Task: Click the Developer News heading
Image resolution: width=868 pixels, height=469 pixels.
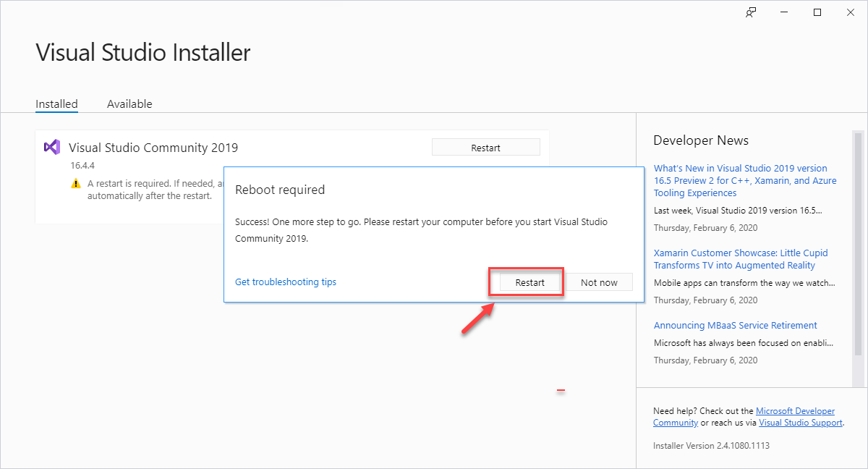Action: pyautogui.click(x=701, y=140)
